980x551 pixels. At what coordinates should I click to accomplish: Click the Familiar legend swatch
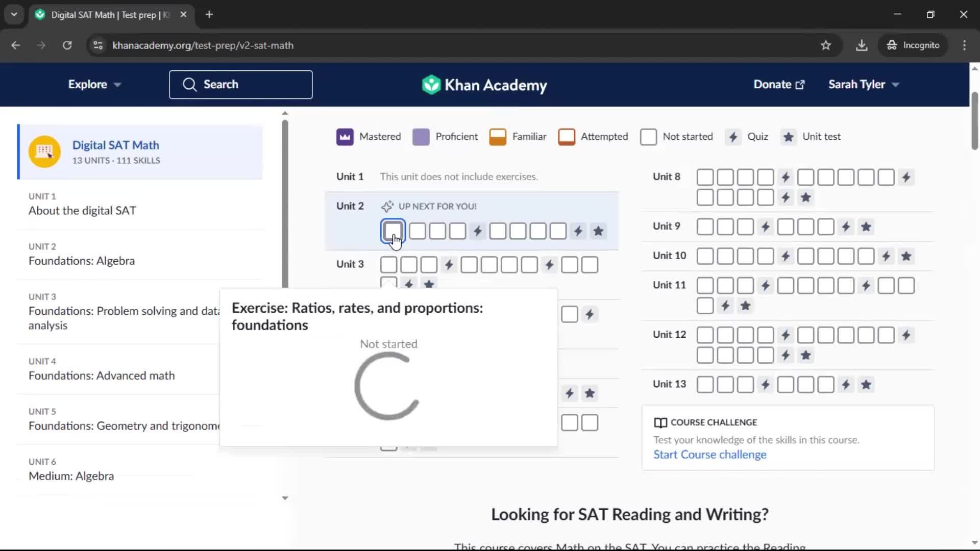497,137
